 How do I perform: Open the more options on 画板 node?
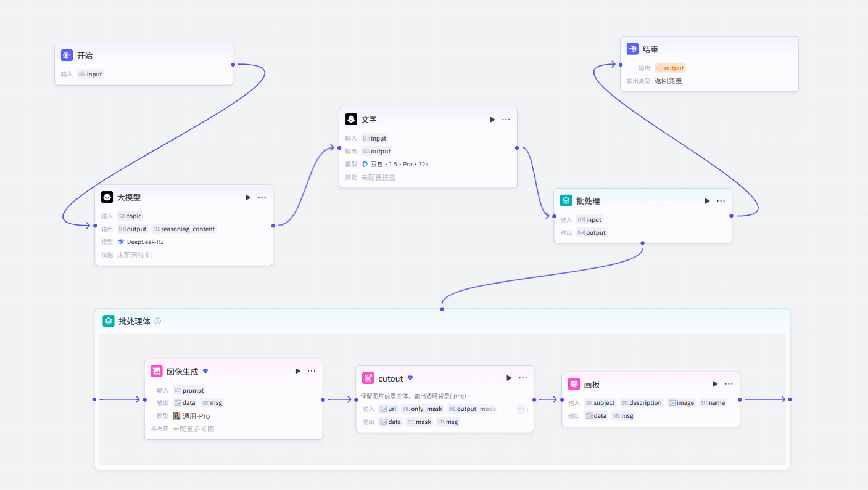729,384
